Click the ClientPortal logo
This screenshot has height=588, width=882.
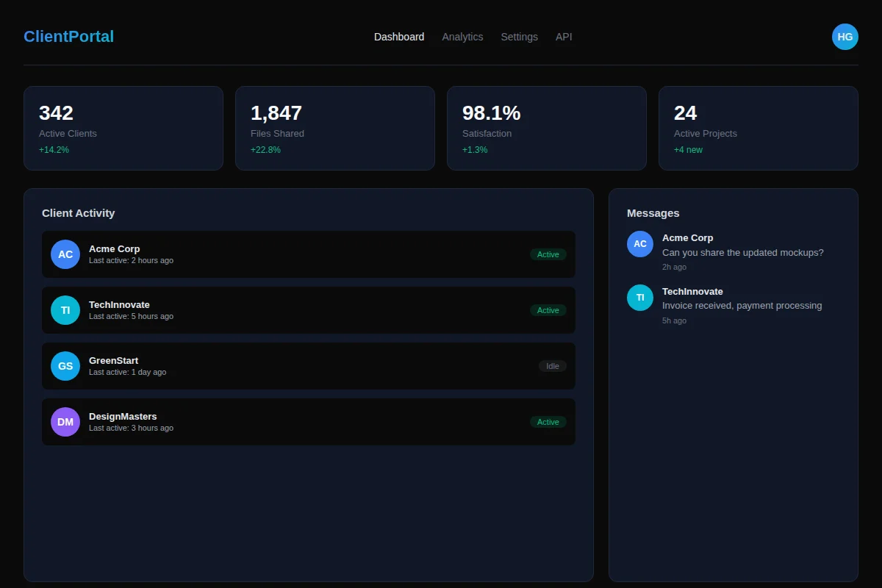(x=68, y=36)
